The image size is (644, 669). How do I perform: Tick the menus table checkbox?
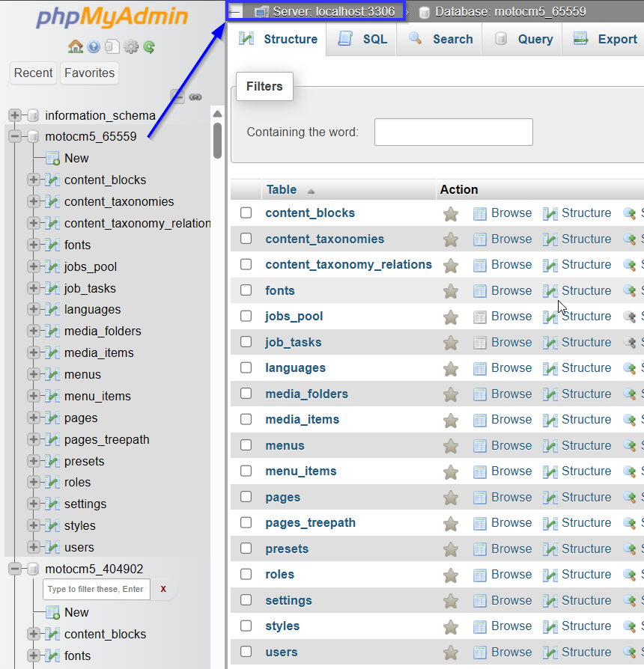pyautogui.click(x=246, y=445)
